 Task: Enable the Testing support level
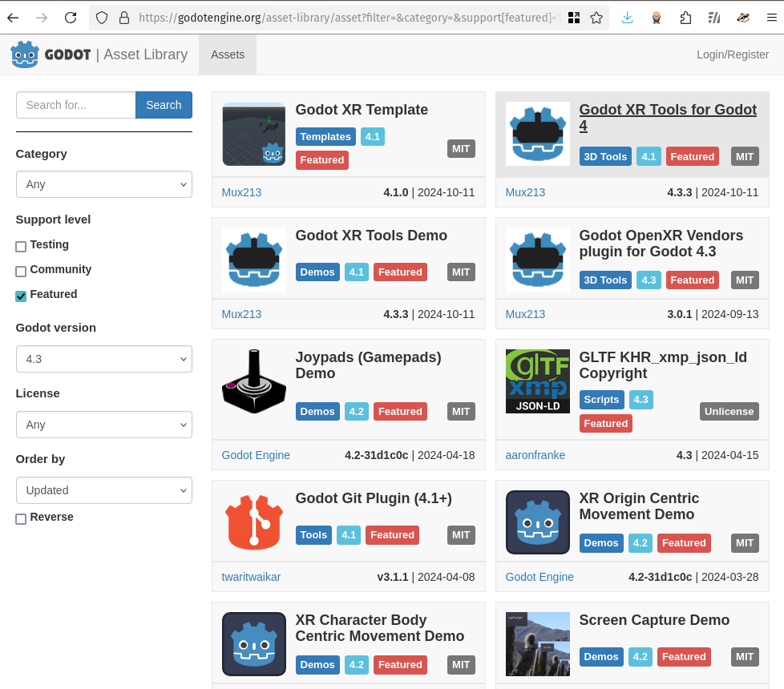coord(21,246)
